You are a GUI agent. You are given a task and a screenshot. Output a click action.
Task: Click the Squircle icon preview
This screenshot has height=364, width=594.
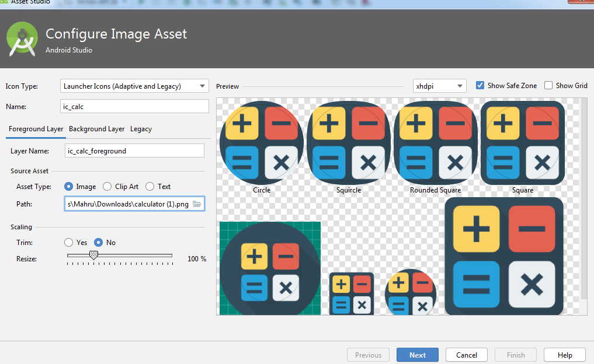[349, 143]
